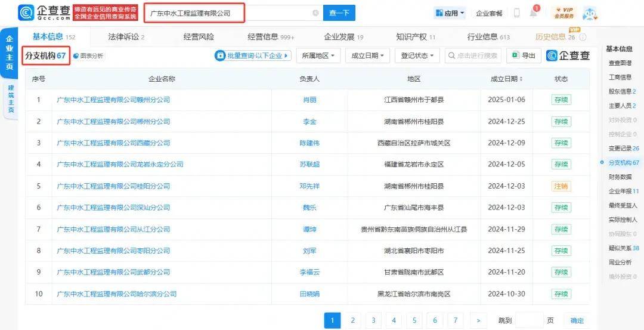
Task: Jump to 变更记录 in sidebar
Action: click(624, 149)
